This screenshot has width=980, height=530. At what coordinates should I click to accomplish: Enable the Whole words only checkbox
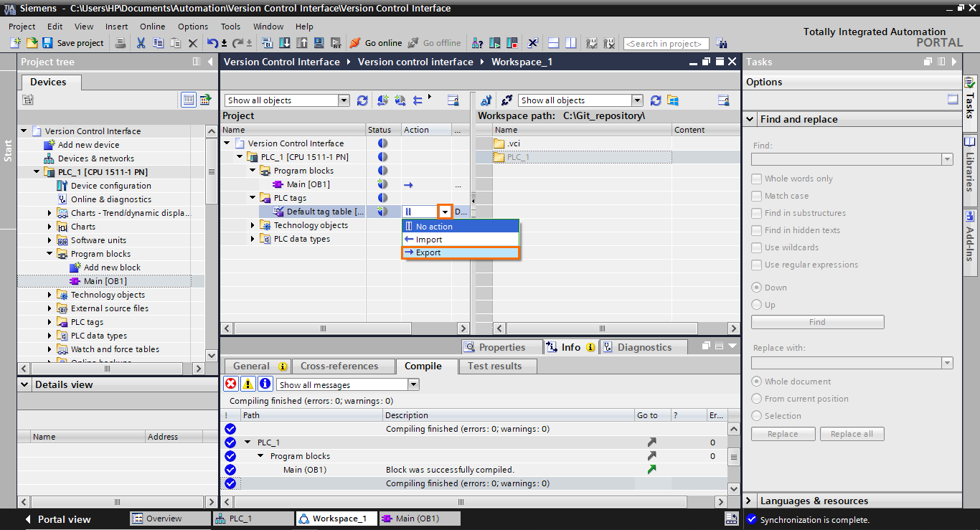pyautogui.click(x=756, y=179)
